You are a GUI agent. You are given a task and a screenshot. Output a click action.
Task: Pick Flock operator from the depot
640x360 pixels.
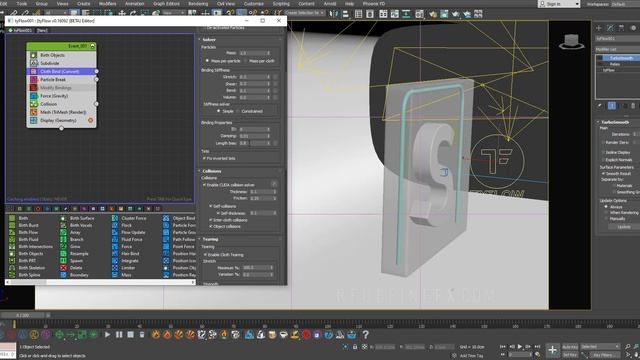point(127,225)
